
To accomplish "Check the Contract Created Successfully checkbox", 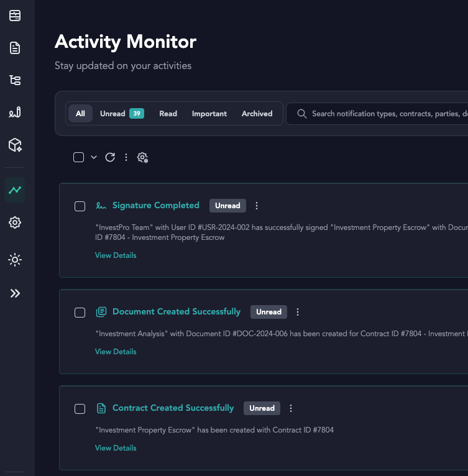I will point(80,409).
